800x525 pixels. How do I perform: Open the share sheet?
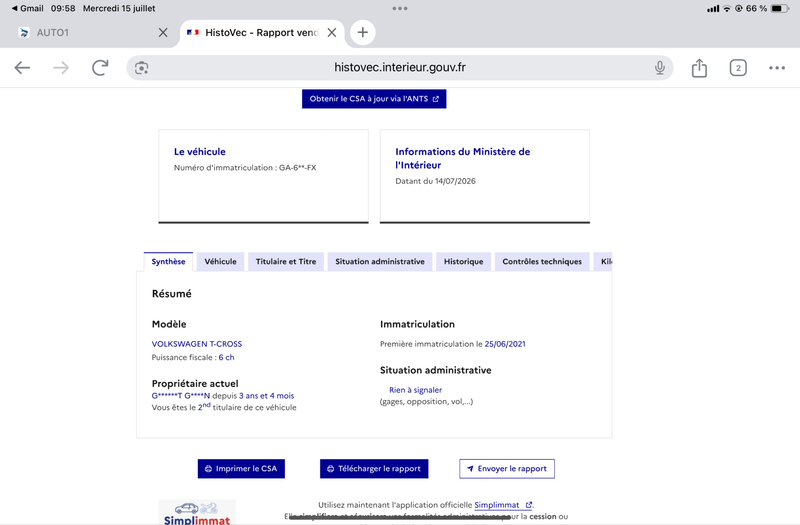(x=699, y=67)
